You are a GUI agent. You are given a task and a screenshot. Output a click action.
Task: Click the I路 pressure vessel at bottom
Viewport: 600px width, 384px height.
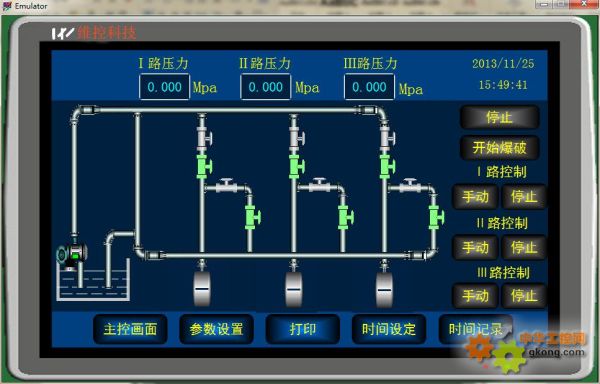pyautogui.click(x=202, y=288)
